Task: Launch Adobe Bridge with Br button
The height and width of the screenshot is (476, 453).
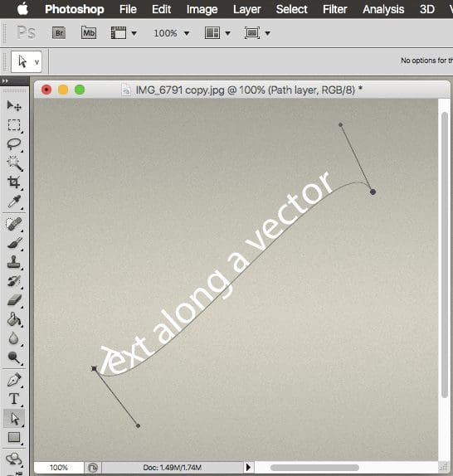Action: (59, 33)
